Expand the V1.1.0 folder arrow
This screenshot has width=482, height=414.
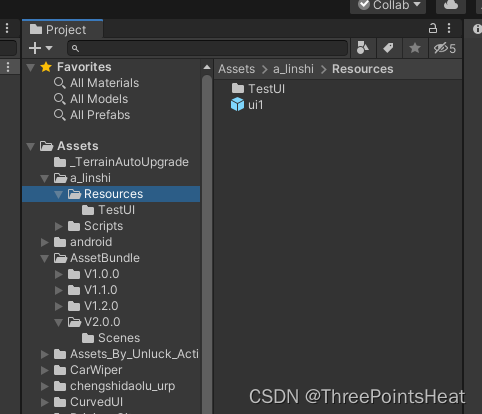59,290
